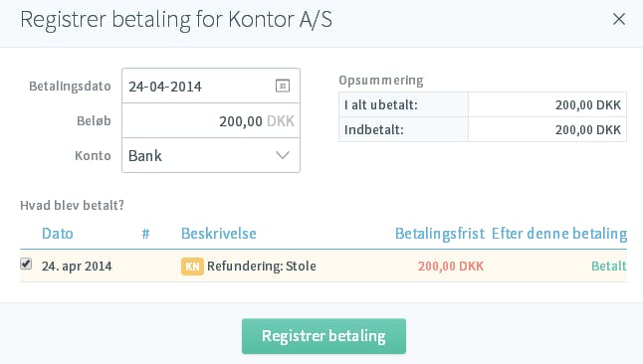Viewport: 643px width, 364px height.
Task: Click the Registrer betaling button
Action: (x=323, y=336)
